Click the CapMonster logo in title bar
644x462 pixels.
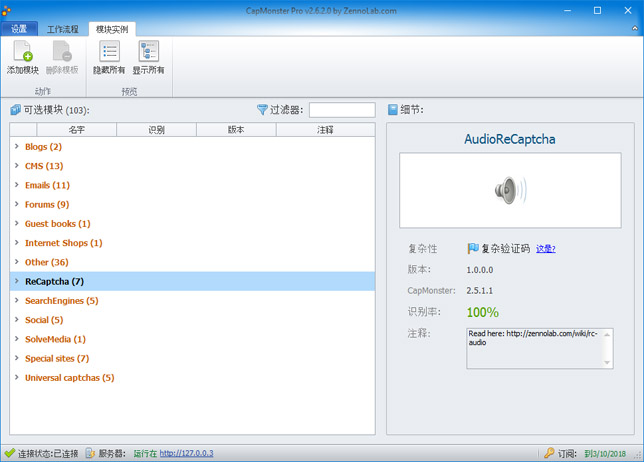[x=6, y=10]
